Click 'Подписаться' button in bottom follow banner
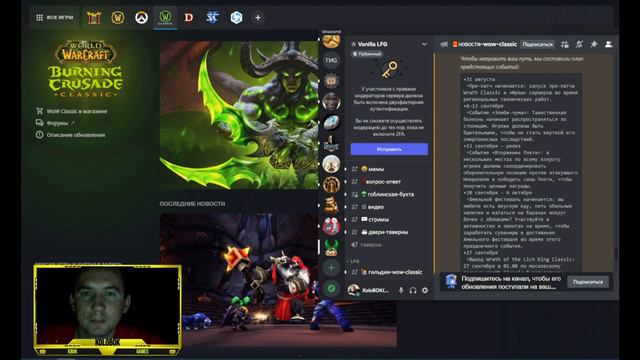 coord(588,282)
